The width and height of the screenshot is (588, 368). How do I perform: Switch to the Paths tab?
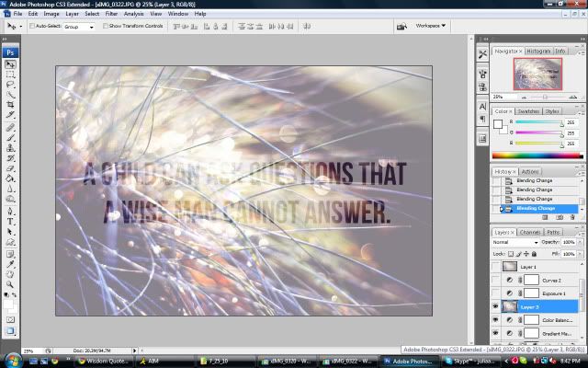553,233
